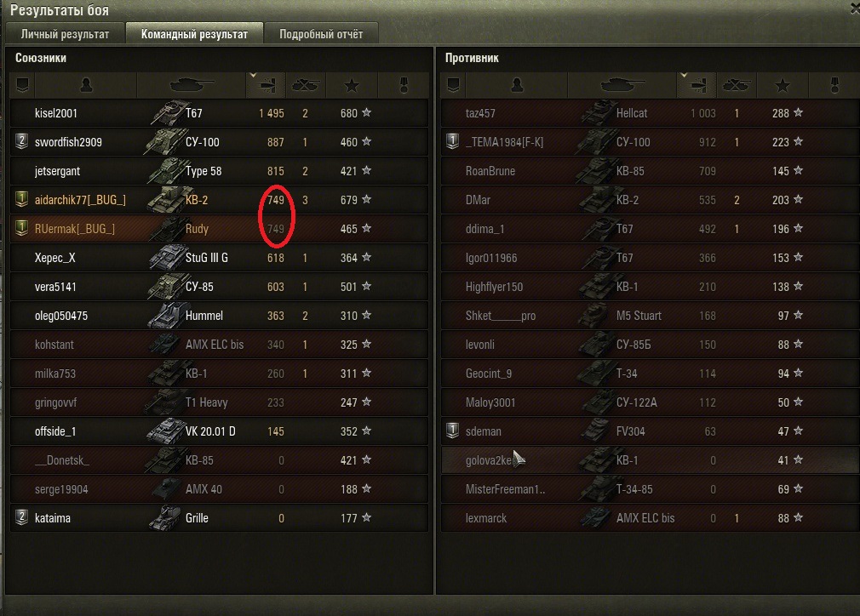Select the Командный результат tab
Screen dimensions: 860x616
pyautogui.click(x=195, y=34)
